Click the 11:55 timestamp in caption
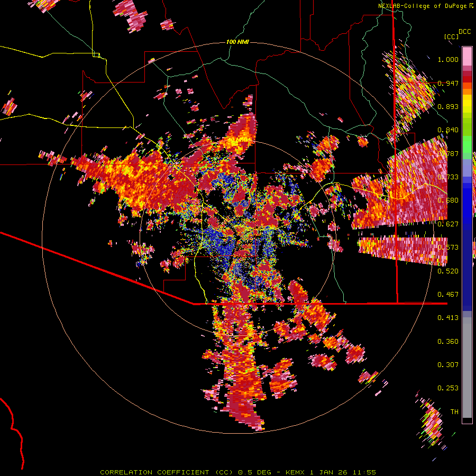 364,472
